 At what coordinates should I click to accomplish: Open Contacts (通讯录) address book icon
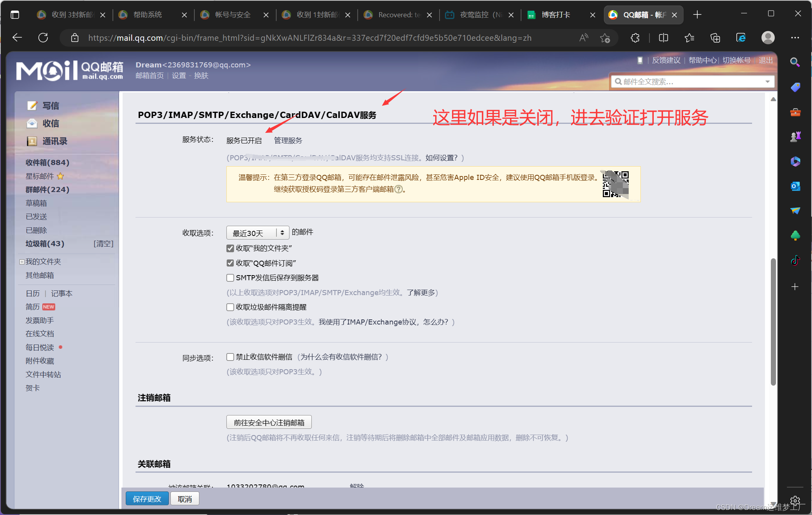pyautogui.click(x=32, y=141)
